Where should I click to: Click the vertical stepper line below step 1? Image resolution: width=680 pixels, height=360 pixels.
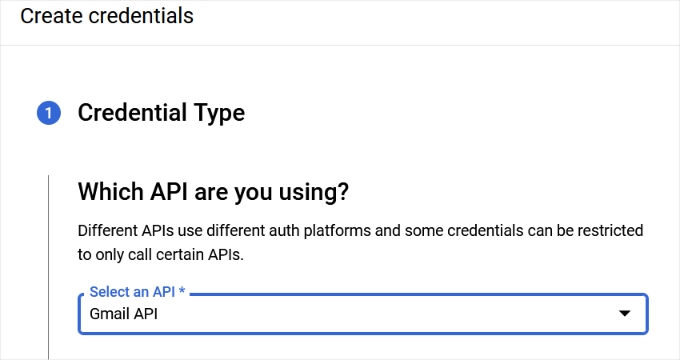48,267
